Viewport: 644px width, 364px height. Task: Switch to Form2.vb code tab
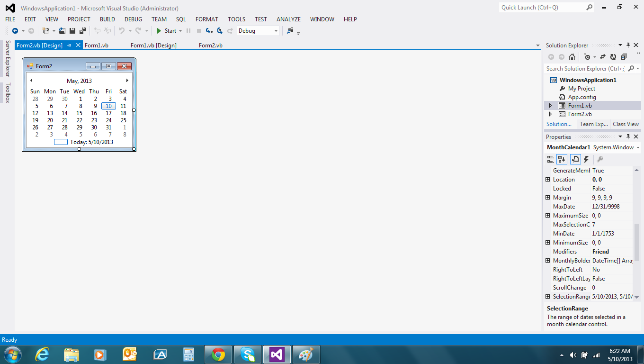coord(211,45)
